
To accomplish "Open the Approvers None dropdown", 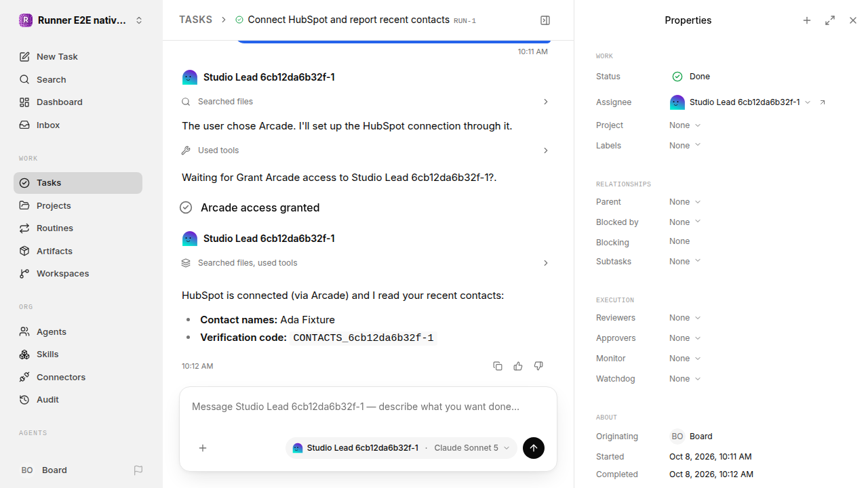I will 685,338.
